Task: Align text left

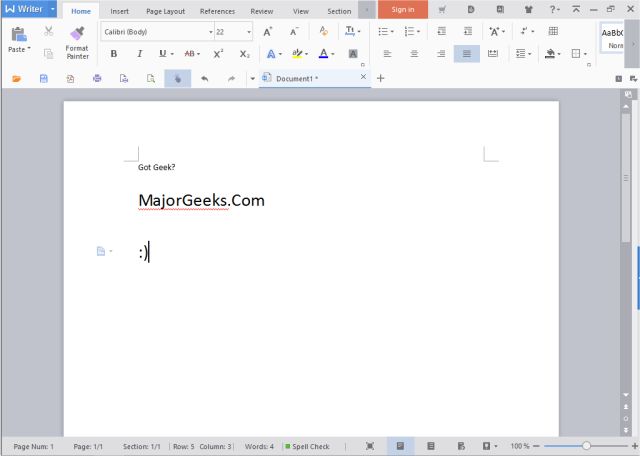Action: click(x=388, y=53)
